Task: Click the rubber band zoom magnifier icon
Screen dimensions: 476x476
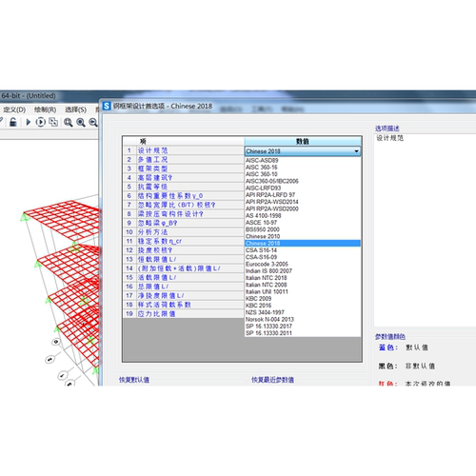Action: pos(68,122)
